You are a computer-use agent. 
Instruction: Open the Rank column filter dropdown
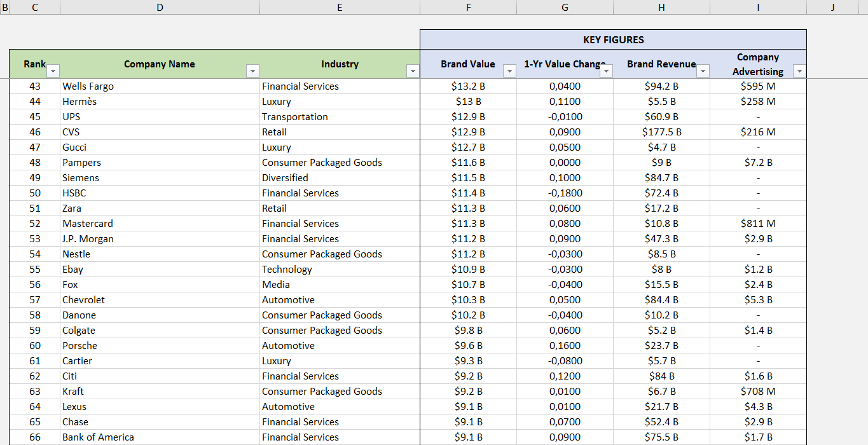click(x=53, y=71)
